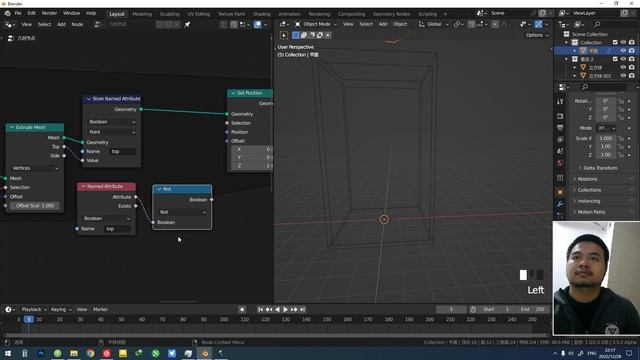Image resolution: width=640 pixels, height=360 pixels.
Task: Open the Node menu in node editor
Action: tap(77, 24)
